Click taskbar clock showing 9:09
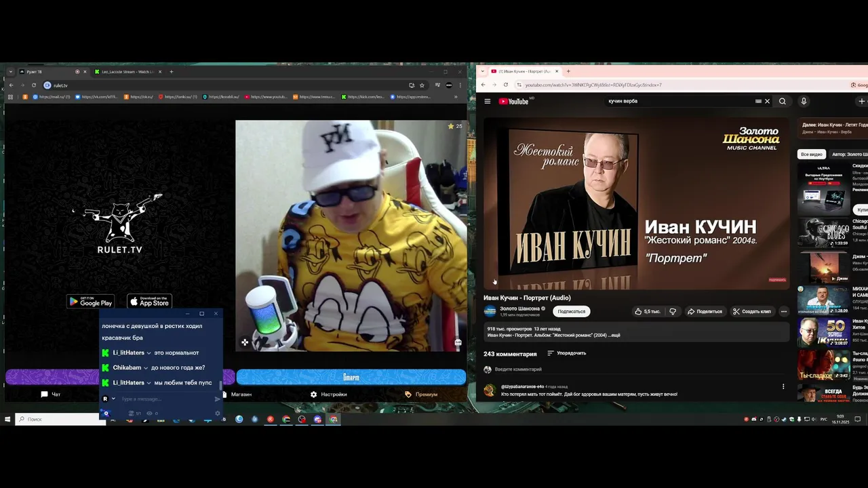Screen dimensions: 868x488 point(842,420)
